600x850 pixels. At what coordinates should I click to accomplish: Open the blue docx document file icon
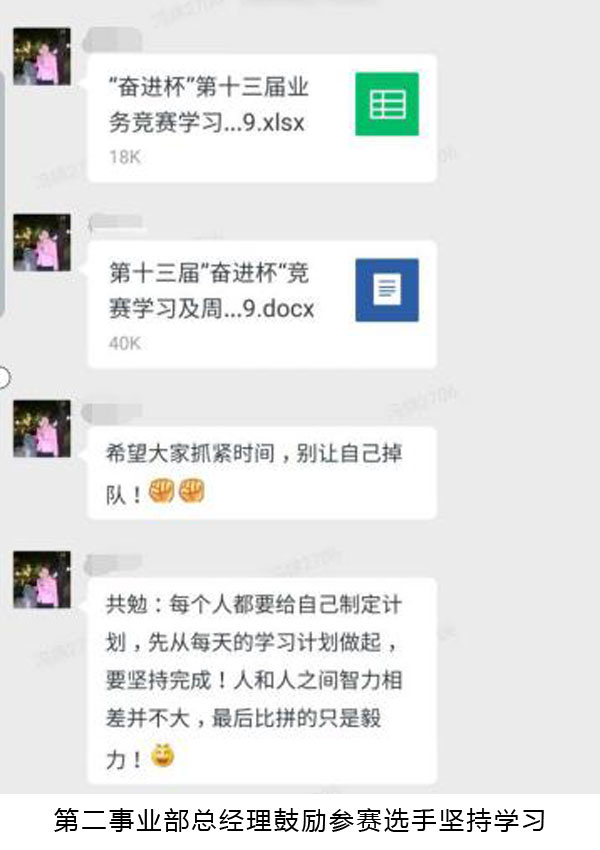(387, 290)
